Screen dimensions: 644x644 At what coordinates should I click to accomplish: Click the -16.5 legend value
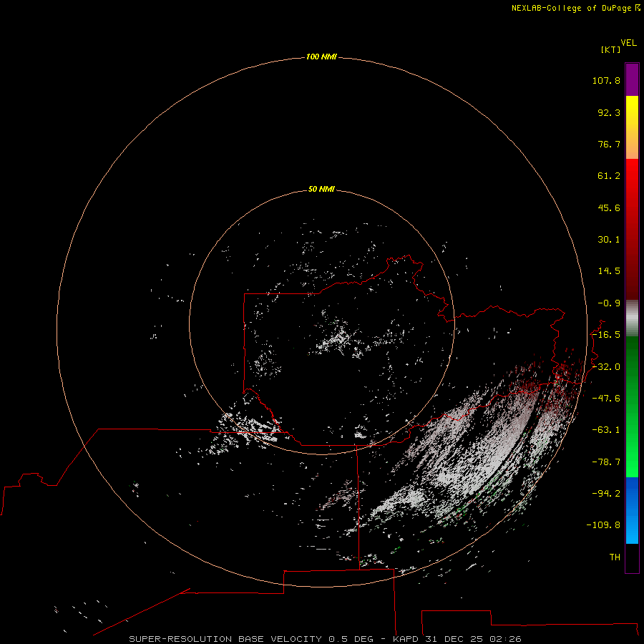coord(606,335)
